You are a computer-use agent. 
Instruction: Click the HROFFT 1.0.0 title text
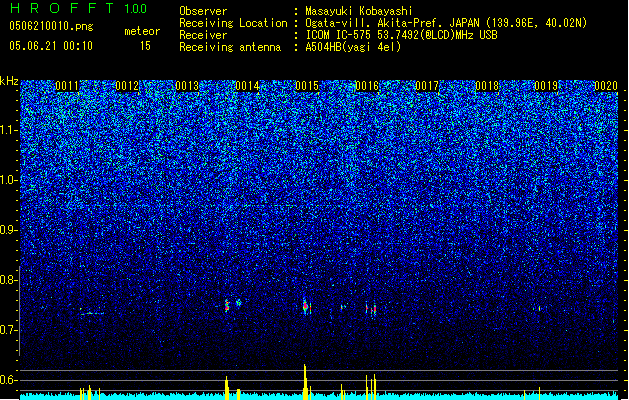coord(79,8)
